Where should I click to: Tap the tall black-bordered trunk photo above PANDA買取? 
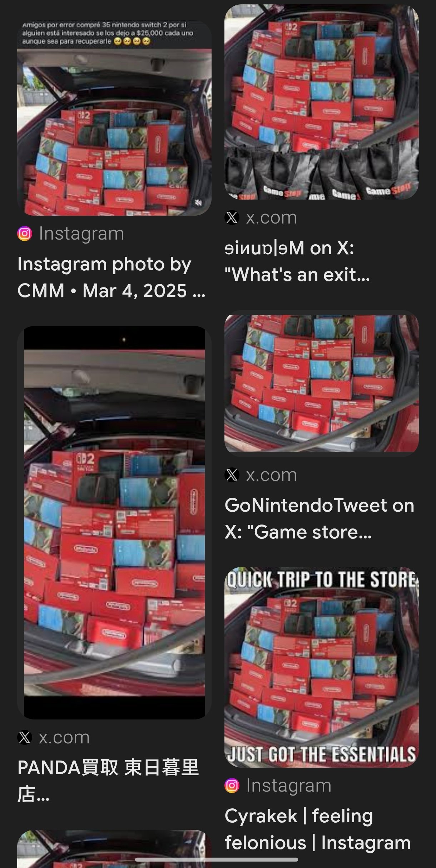[114, 522]
